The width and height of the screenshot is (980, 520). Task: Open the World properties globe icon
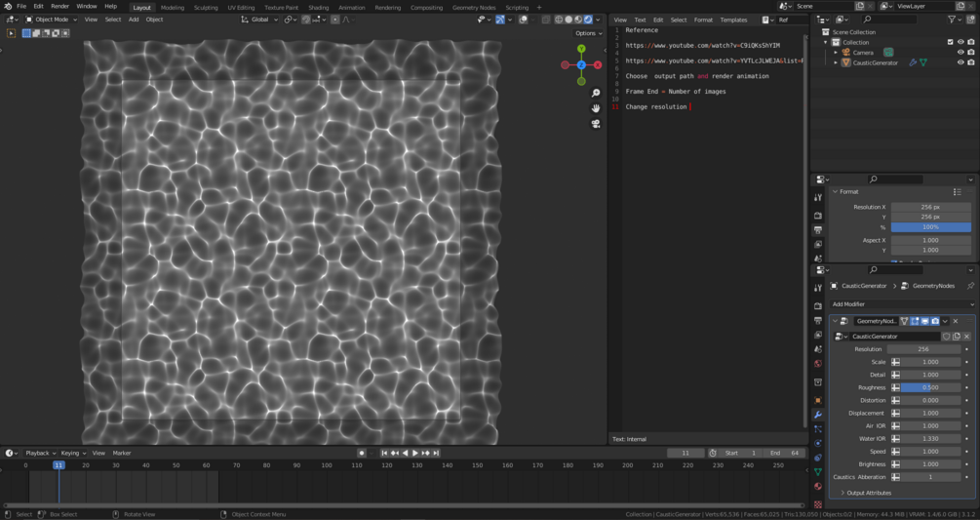click(817, 363)
